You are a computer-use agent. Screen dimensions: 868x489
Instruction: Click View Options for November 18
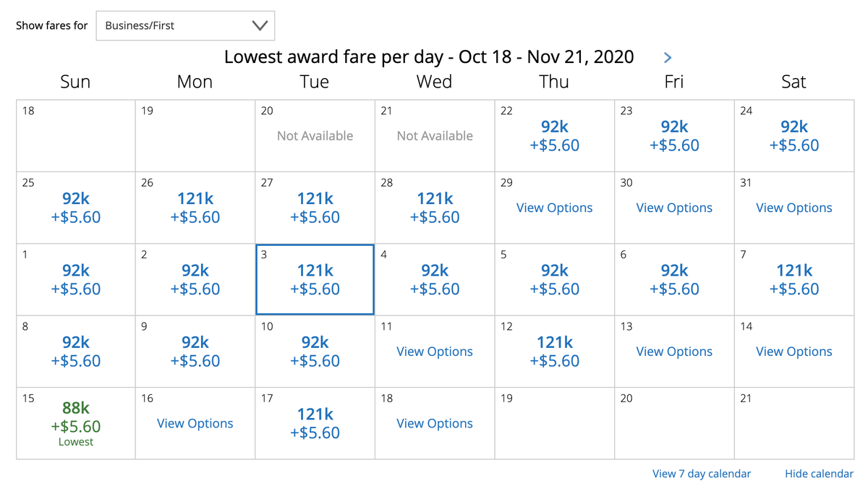point(434,423)
